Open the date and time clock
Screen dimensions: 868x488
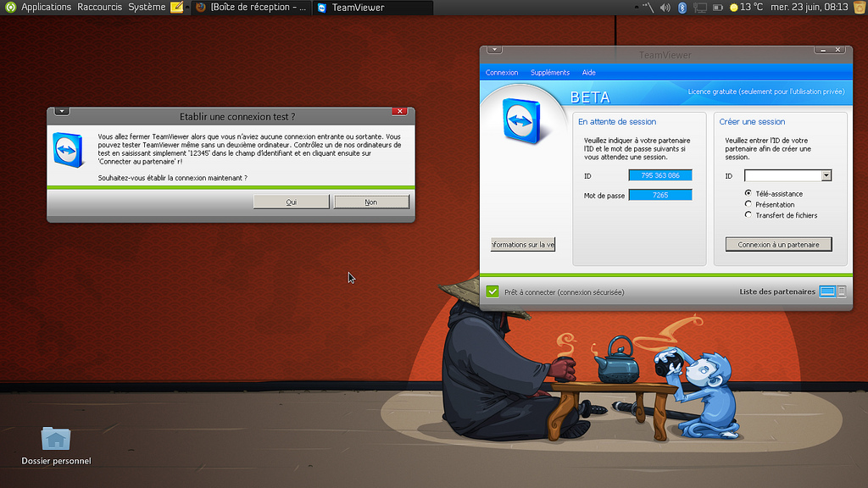click(810, 7)
